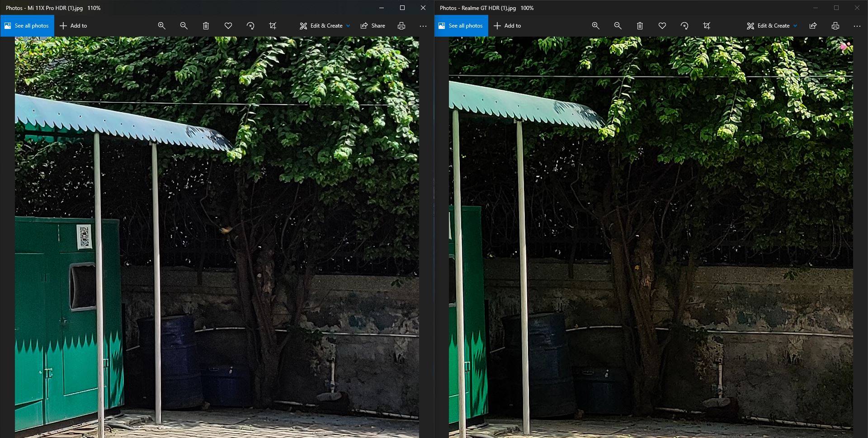Open the more options menu in left window
This screenshot has height=438, width=868.
423,26
